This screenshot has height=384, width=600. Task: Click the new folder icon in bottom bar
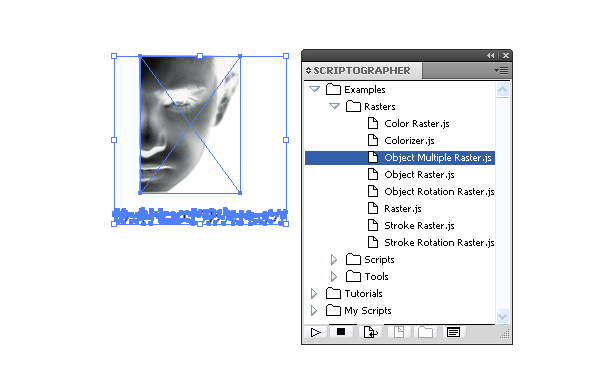[425, 332]
